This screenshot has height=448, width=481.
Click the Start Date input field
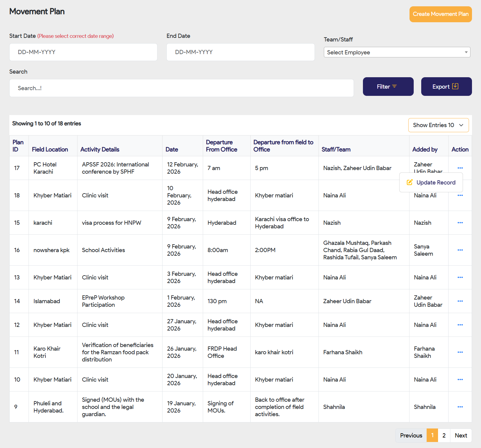pos(83,52)
